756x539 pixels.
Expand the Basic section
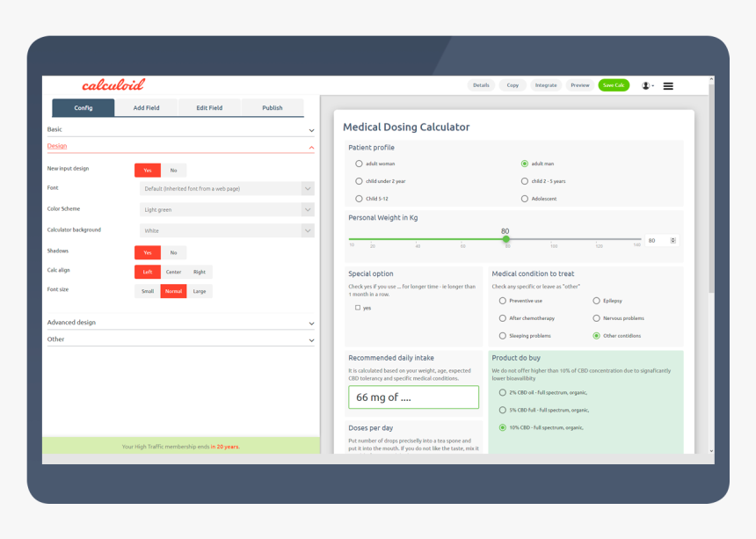tap(180, 129)
